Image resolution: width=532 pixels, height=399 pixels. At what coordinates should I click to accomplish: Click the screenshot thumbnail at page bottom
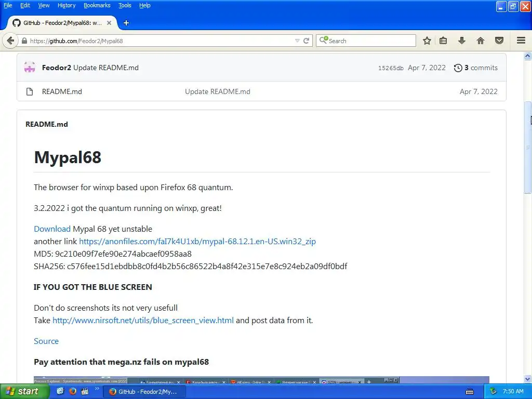click(x=261, y=380)
